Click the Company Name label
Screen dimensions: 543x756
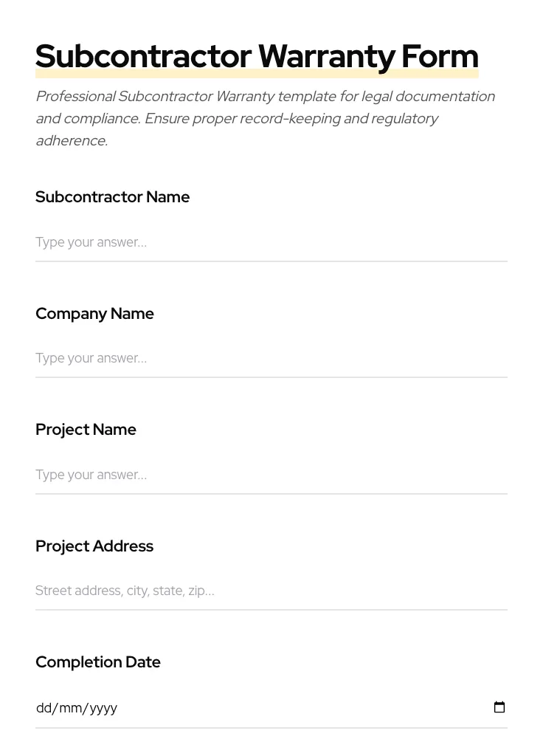(94, 314)
